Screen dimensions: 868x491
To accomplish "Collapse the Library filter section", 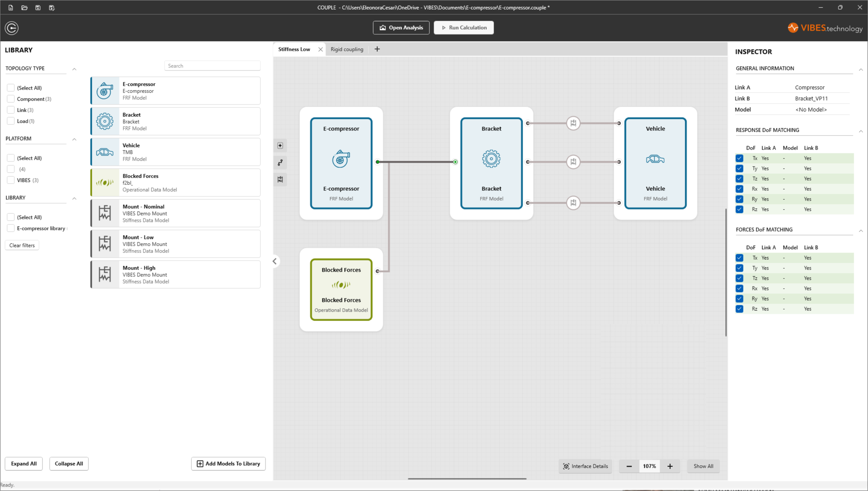I will (74, 198).
